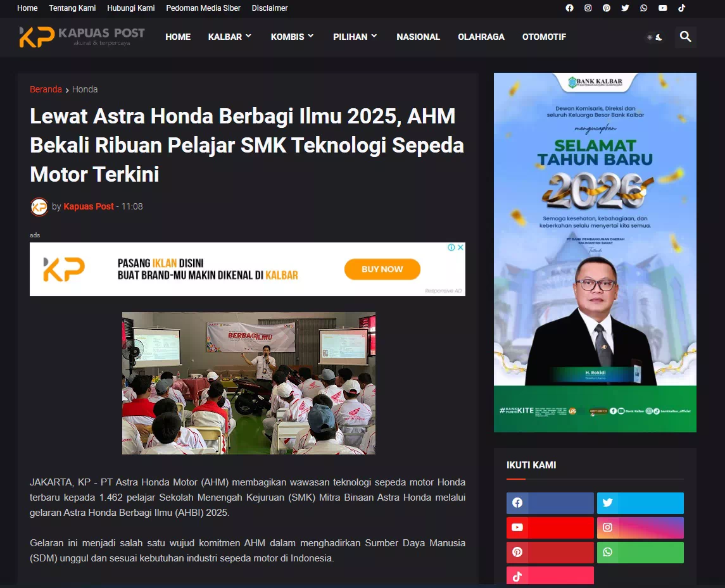
Task: Open OTOMOTIF section
Action: 544,37
